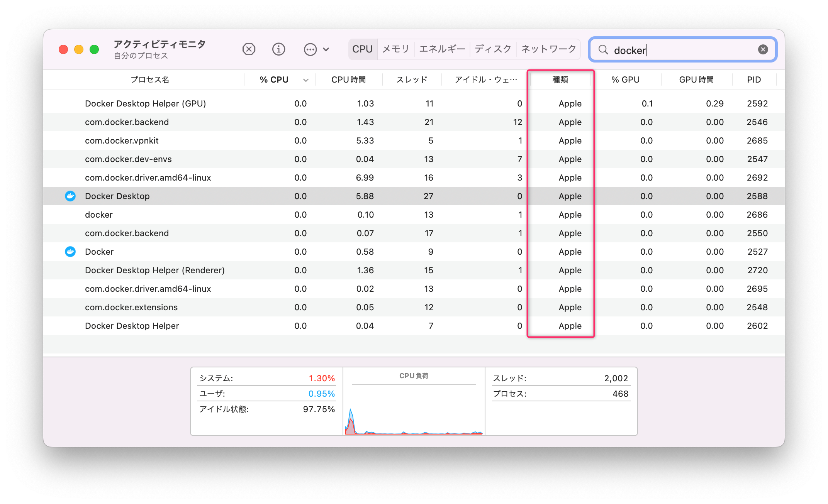Select Docker Desktop Helper with PID 2602
828x504 pixels.
(414, 326)
